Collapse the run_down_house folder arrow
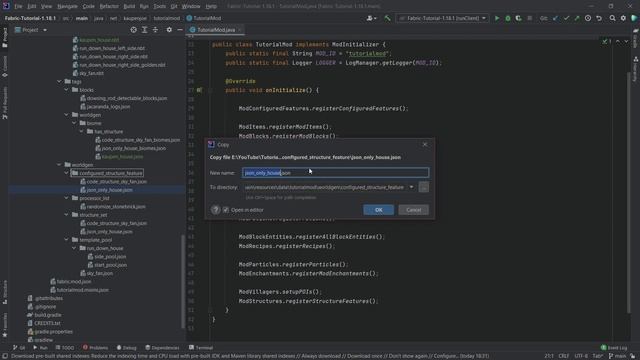 [74, 248]
